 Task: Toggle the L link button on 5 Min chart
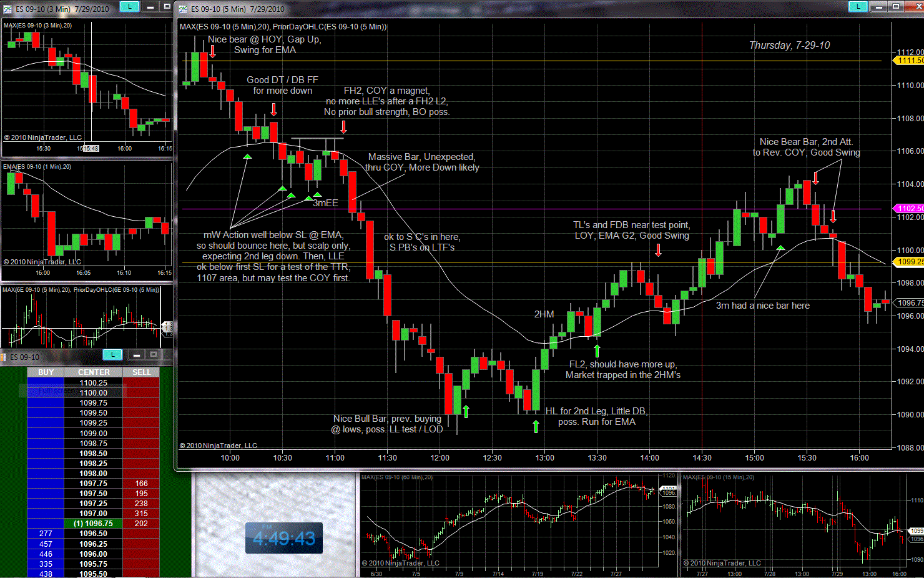click(x=858, y=6)
